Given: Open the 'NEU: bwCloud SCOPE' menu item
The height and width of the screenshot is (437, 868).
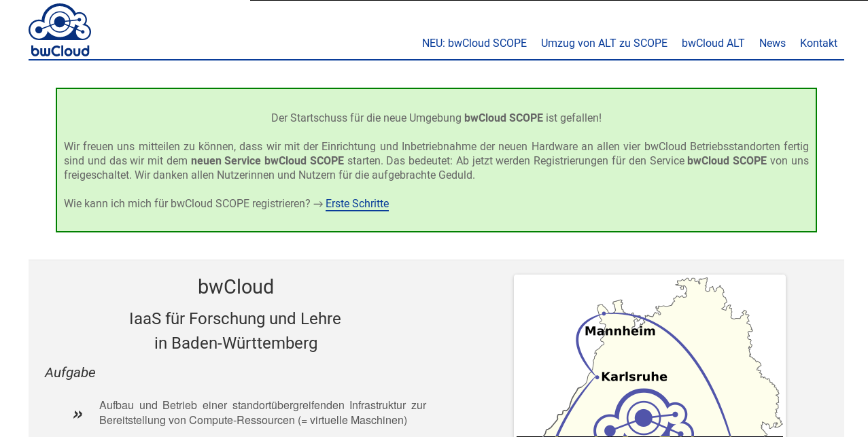Looking at the screenshot, I should pyautogui.click(x=474, y=43).
